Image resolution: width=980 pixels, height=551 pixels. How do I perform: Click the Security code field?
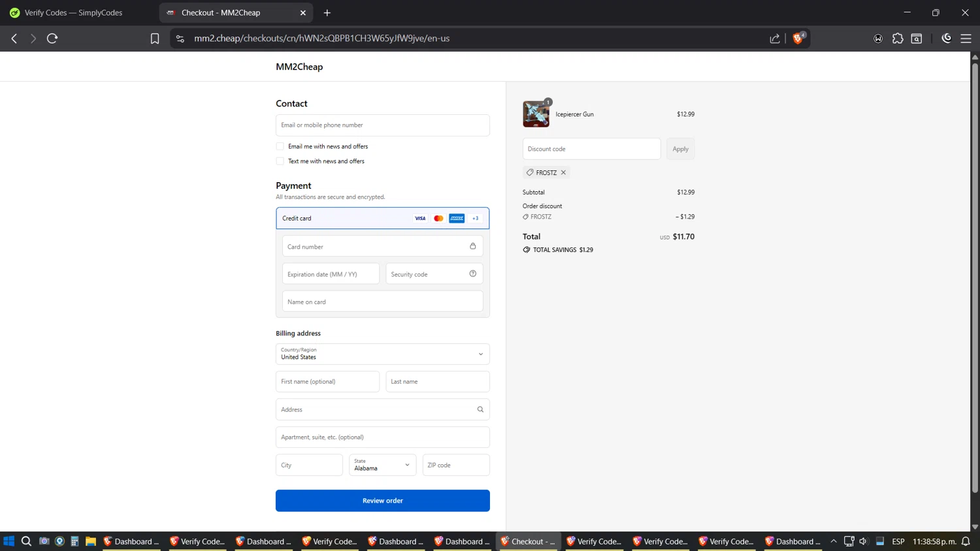[434, 274]
